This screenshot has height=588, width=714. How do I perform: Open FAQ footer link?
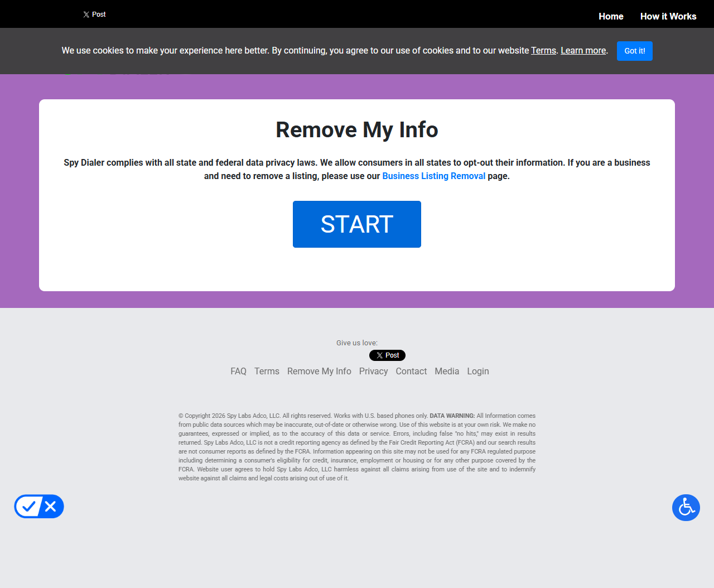(x=238, y=371)
